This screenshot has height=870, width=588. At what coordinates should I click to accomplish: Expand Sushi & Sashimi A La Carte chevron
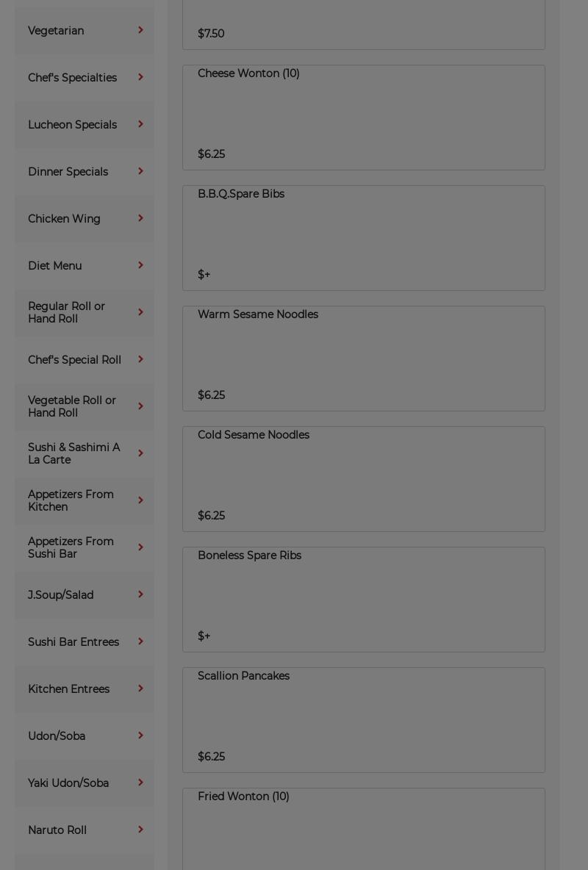tap(140, 453)
